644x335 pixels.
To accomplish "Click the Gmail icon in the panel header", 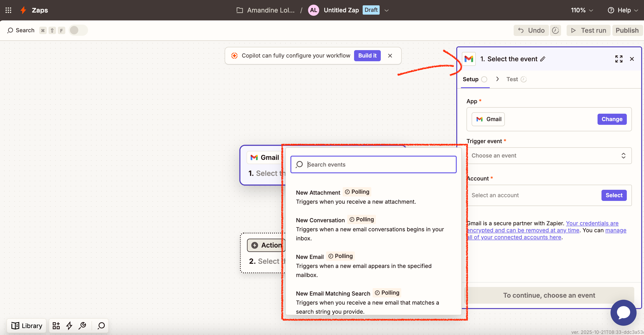I will 469,59.
